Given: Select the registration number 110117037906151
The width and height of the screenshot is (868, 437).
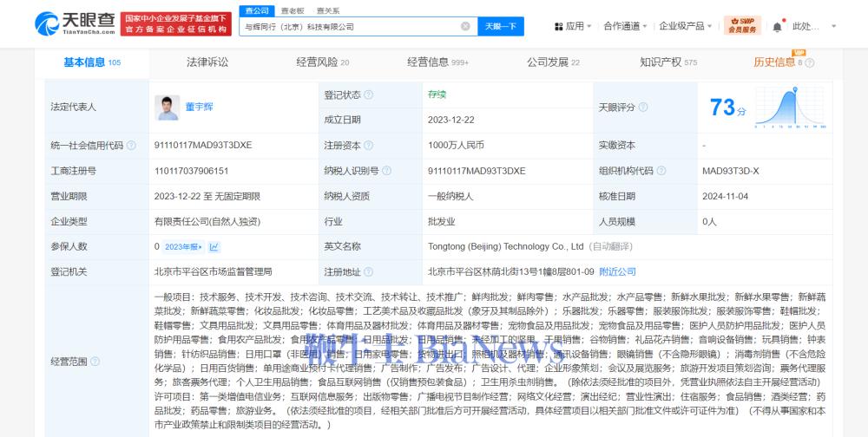Looking at the screenshot, I should tap(192, 171).
